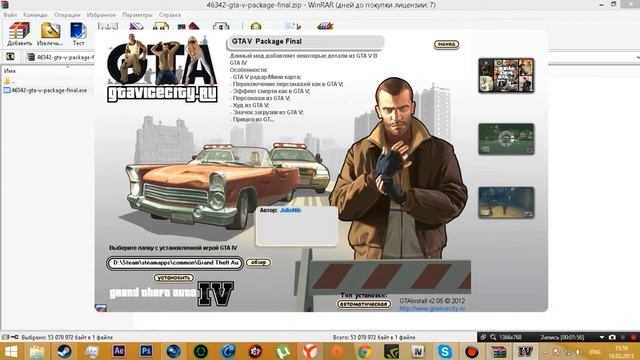Click the Имя column header
The height and width of the screenshot is (360, 640).
pos(10,71)
